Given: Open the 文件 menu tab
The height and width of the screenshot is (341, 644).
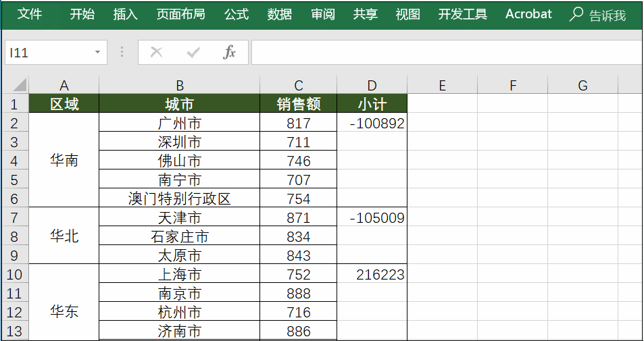Looking at the screenshot, I should pos(30,15).
